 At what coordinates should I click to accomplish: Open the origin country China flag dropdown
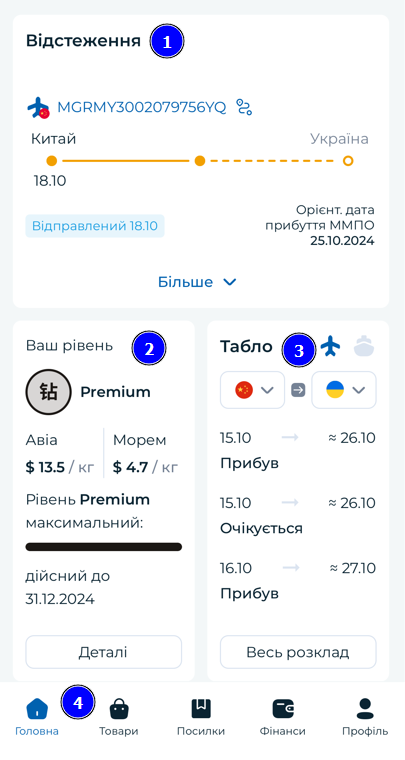[252, 390]
